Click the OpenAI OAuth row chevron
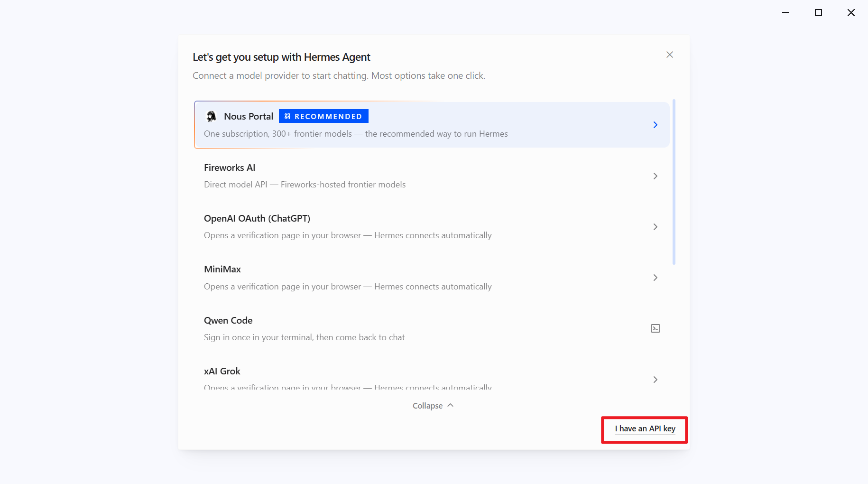 [x=656, y=227]
